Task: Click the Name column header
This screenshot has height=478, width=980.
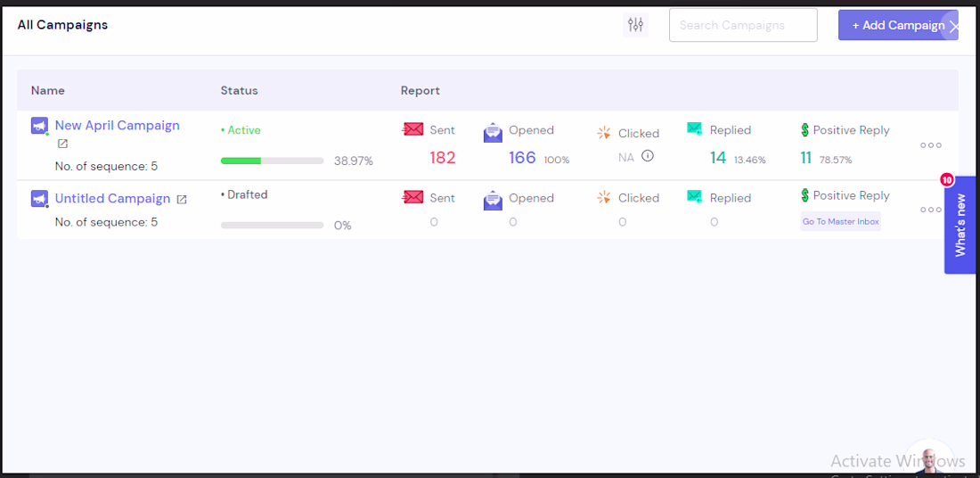Action: coord(48,91)
